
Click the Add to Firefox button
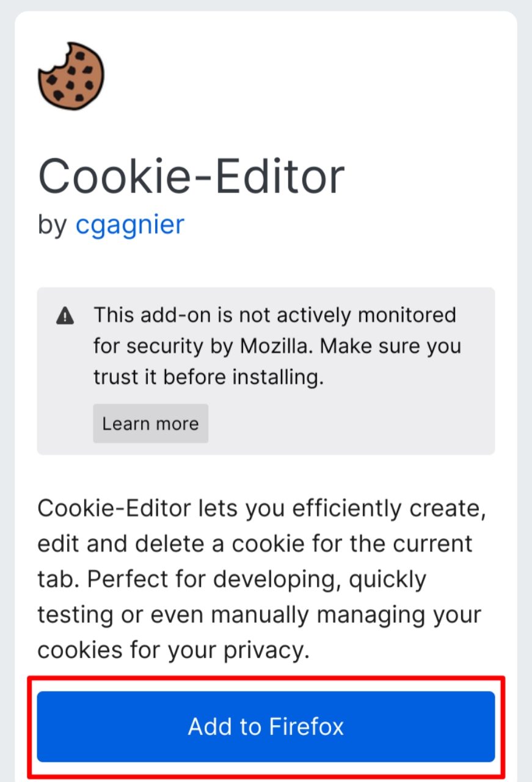(x=266, y=726)
